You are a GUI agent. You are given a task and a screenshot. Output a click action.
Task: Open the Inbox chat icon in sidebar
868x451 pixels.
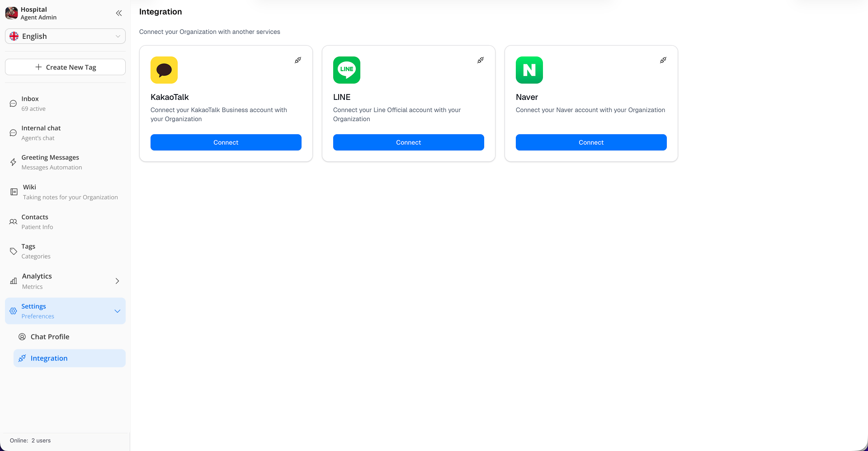13,103
